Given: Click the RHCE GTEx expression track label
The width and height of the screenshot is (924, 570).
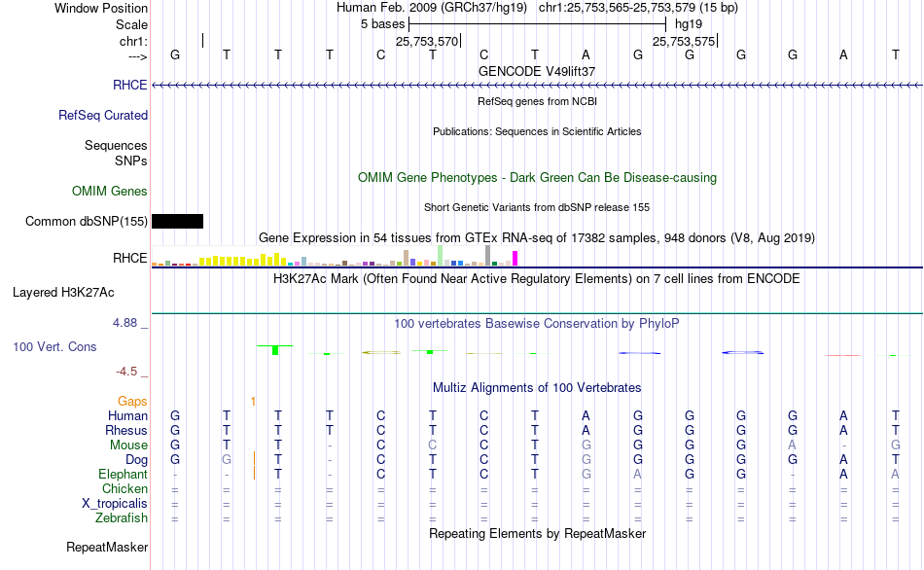Looking at the screenshot, I should 129,258.
